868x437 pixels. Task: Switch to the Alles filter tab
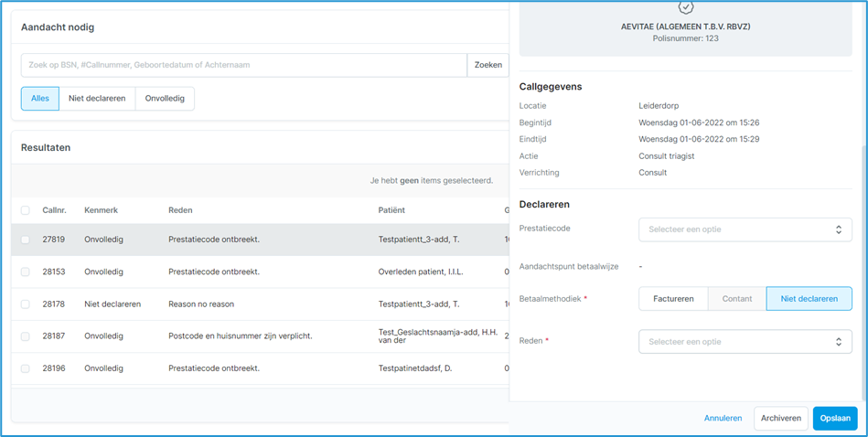pyautogui.click(x=40, y=99)
